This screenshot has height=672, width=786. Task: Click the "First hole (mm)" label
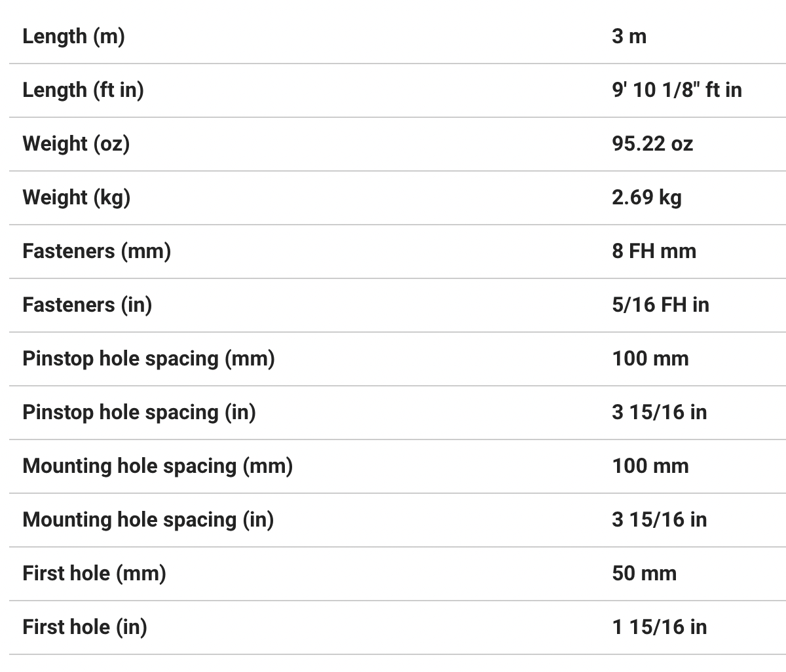[94, 573]
